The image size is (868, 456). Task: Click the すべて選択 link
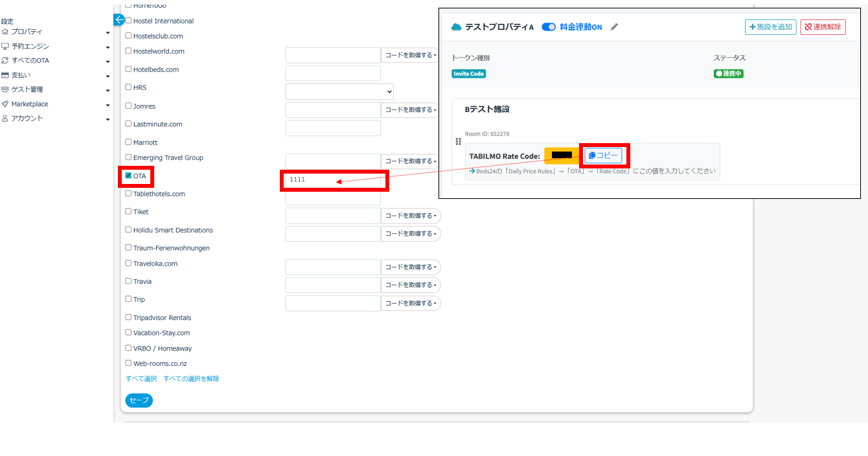(x=141, y=379)
